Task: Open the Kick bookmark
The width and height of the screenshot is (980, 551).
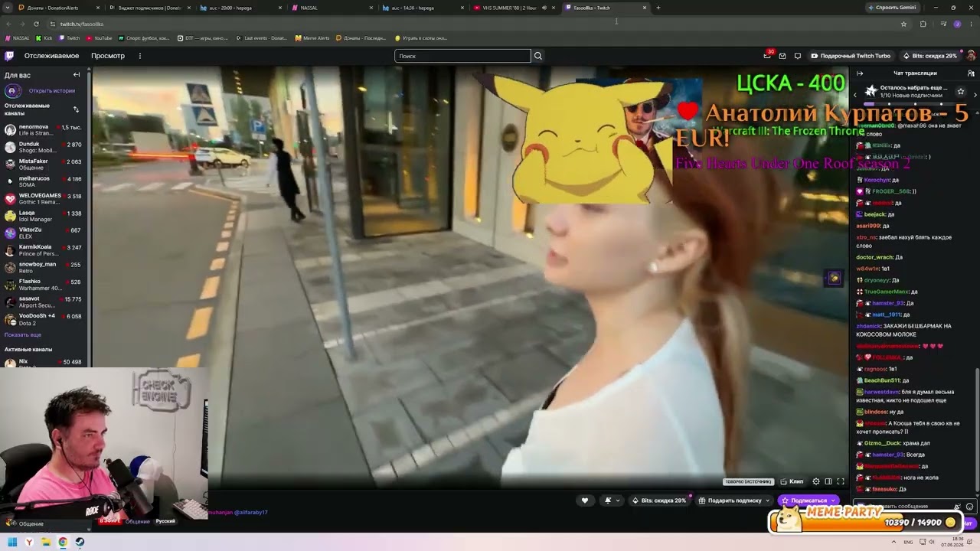Action: [x=44, y=37]
